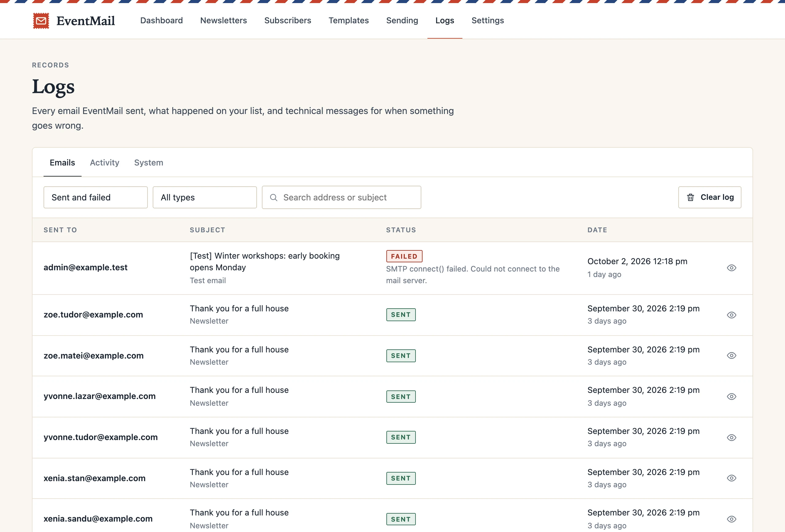Screen dimensions: 785x532
Task: Click the admin@example.test address
Action: click(86, 267)
